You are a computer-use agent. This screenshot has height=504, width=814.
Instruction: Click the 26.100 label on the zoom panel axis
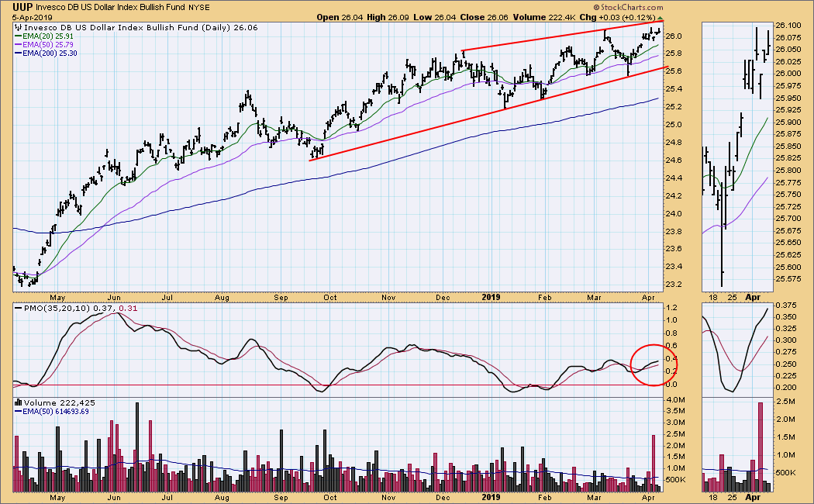tap(788, 26)
